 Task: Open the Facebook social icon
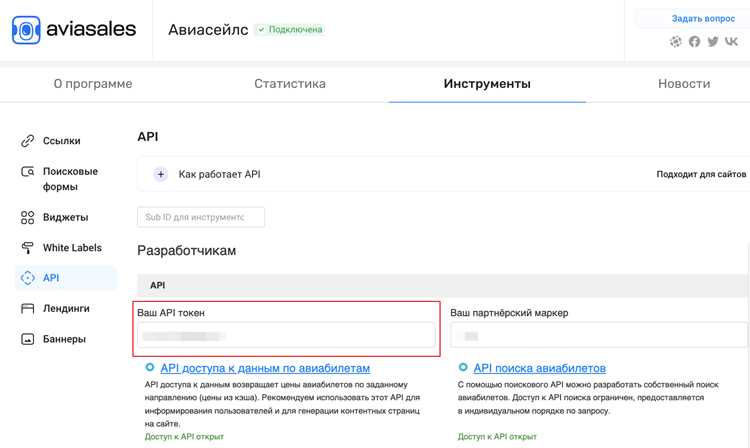click(x=695, y=42)
